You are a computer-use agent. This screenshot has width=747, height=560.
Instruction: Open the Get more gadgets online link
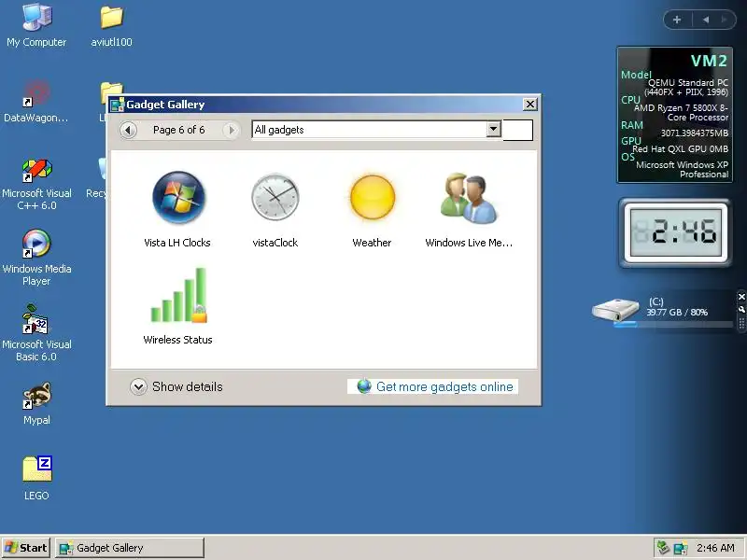tap(444, 386)
